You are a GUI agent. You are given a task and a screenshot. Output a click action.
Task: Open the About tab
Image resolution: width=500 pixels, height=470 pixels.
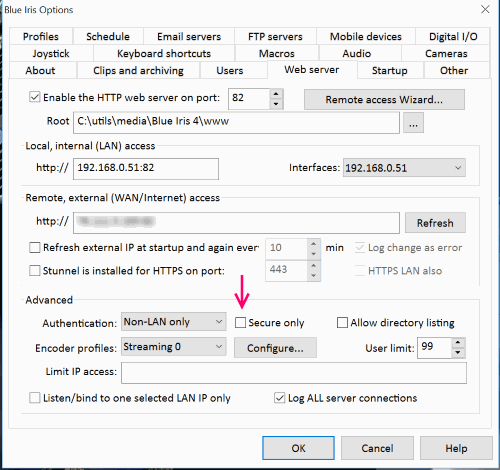(x=40, y=70)
